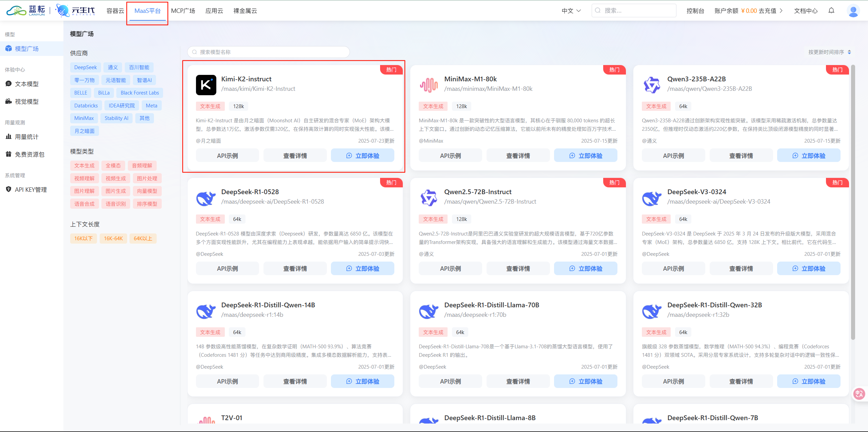Click the vertical scrollbar of model list

pyautogui.click(x=853, y=202)
